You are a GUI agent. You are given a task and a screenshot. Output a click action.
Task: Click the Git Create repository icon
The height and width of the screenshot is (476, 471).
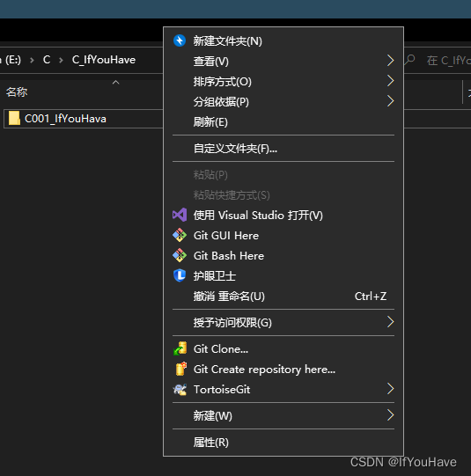[180, 369]
